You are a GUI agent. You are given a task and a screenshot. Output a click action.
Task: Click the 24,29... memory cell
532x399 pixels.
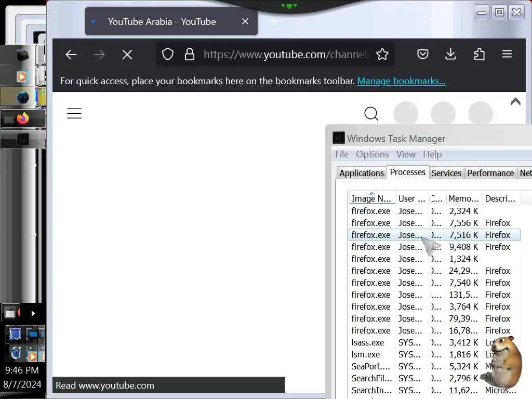click(463, 271)
